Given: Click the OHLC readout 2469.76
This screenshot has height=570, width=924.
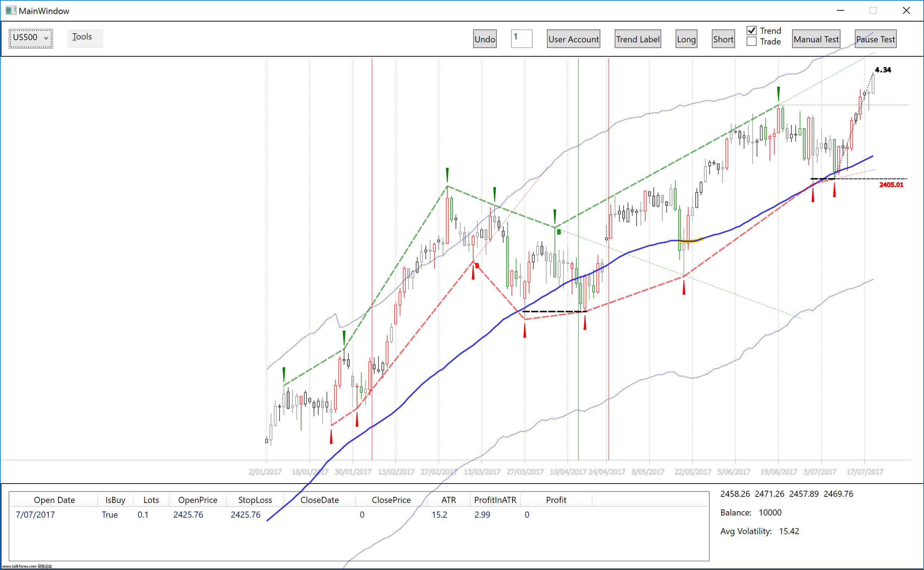Looking at the screenshot, I should pyautogui.click(x=838, y=494).
